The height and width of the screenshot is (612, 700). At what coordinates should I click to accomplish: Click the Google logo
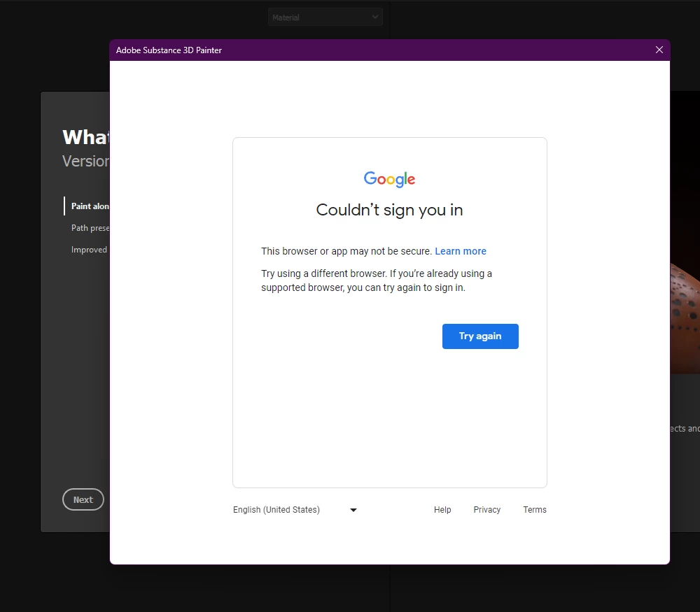tap(389, 179)
